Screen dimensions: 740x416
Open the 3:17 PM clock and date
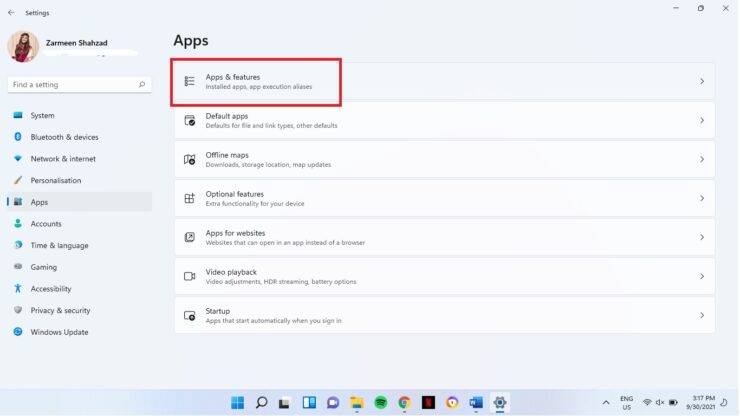tap(700, 403)
